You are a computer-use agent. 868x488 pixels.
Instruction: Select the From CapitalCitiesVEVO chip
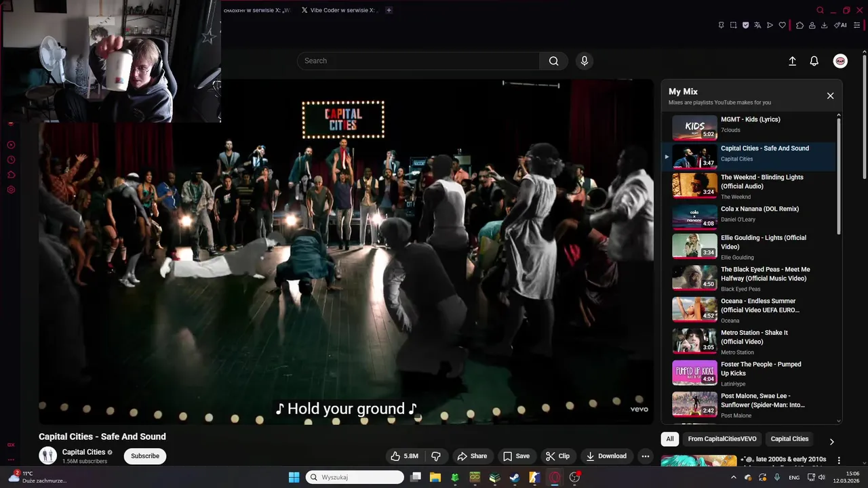click(x=722, y=439)
